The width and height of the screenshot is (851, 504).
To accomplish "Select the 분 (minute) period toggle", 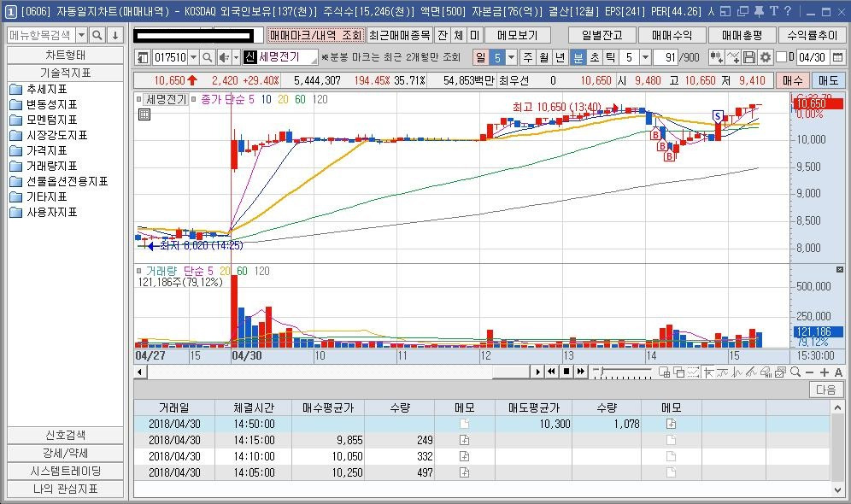I will pyautogui.click(x=578, y=57).
